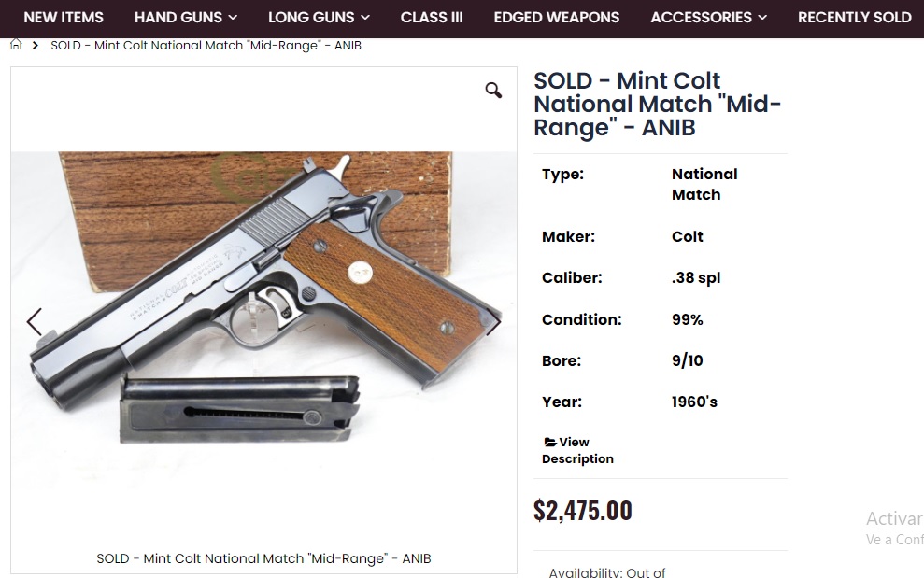Image resolution: width=924 pixels, height=578 pixels.
Task: Click the $2,475.00 price
Action: (583, 511)
